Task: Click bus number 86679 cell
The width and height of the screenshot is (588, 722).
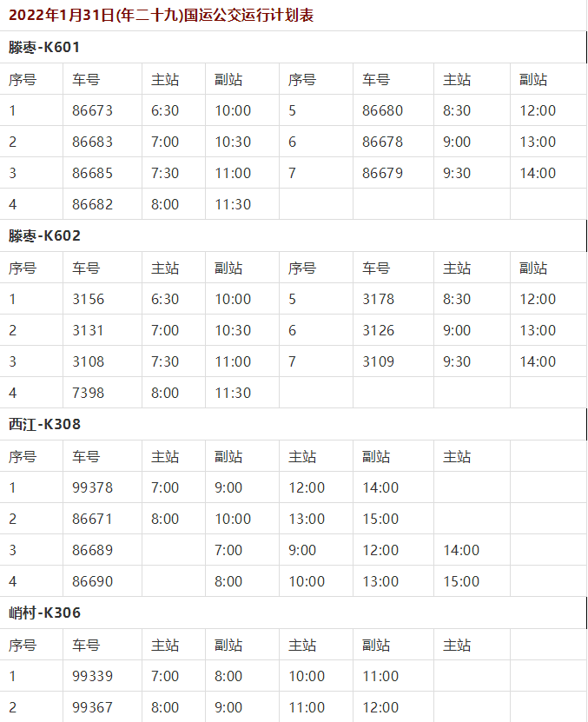Action: (x=382, y=173)
